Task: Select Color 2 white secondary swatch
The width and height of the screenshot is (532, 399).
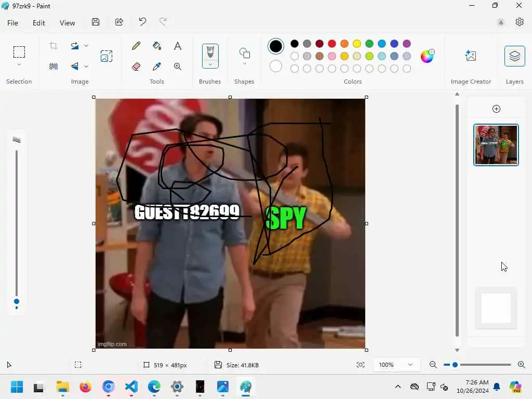Action: 275,66
